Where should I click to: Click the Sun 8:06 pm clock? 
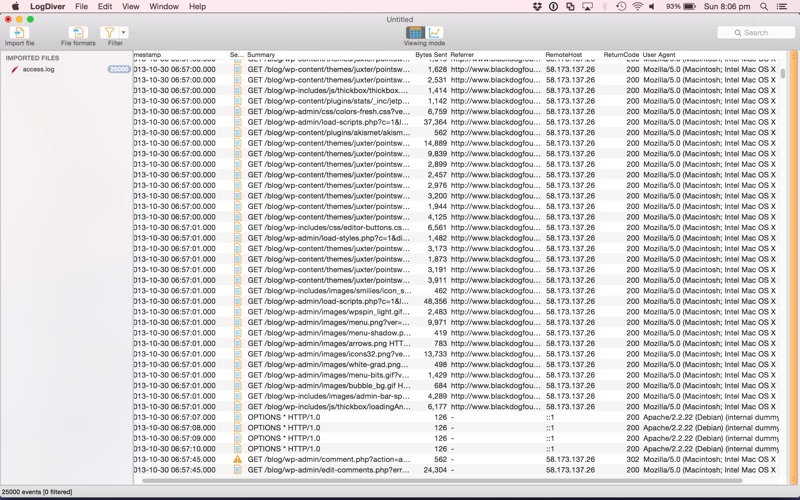[x=727, y=7]
